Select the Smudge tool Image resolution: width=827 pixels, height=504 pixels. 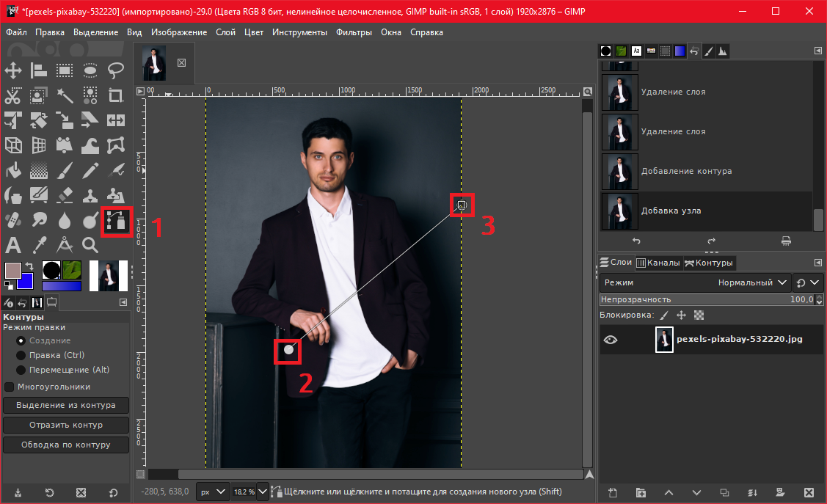[38, 220]
